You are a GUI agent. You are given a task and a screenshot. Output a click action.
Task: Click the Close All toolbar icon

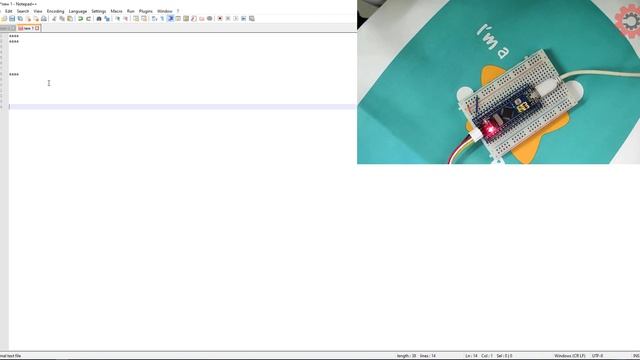click(36, 18)
